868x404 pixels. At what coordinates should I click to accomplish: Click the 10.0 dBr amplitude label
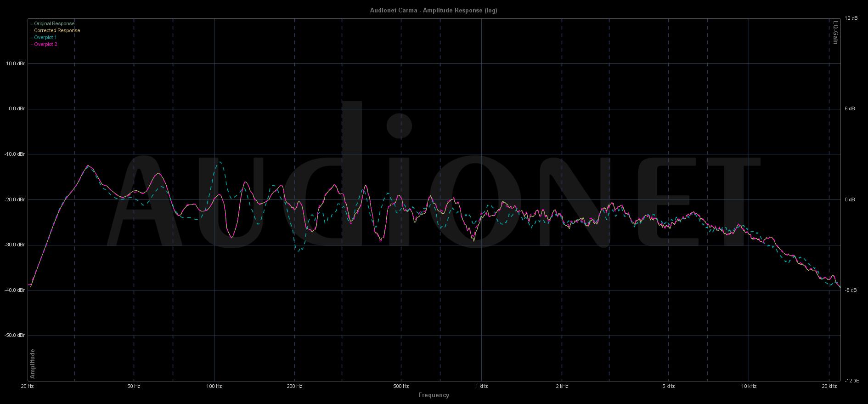click(15, 63)
